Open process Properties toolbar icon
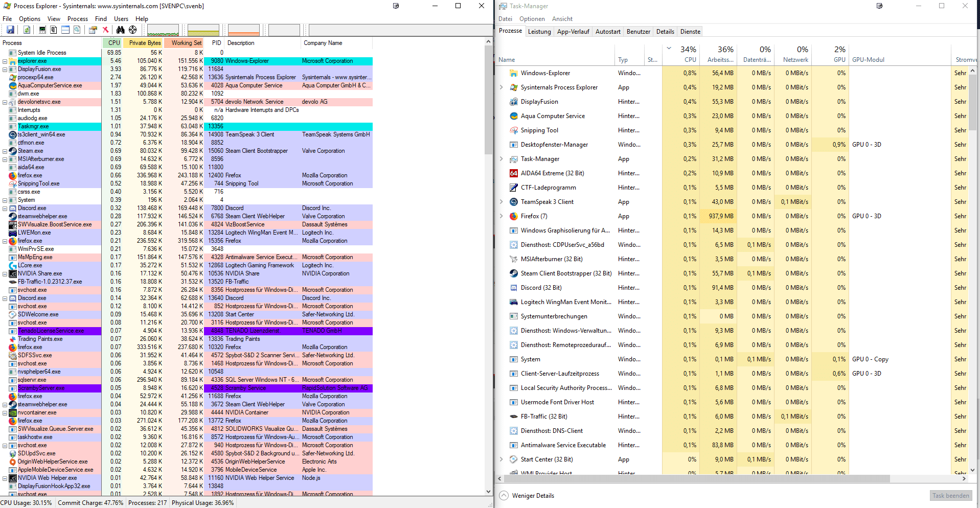 pyautogui.click(x=93, y=30)
